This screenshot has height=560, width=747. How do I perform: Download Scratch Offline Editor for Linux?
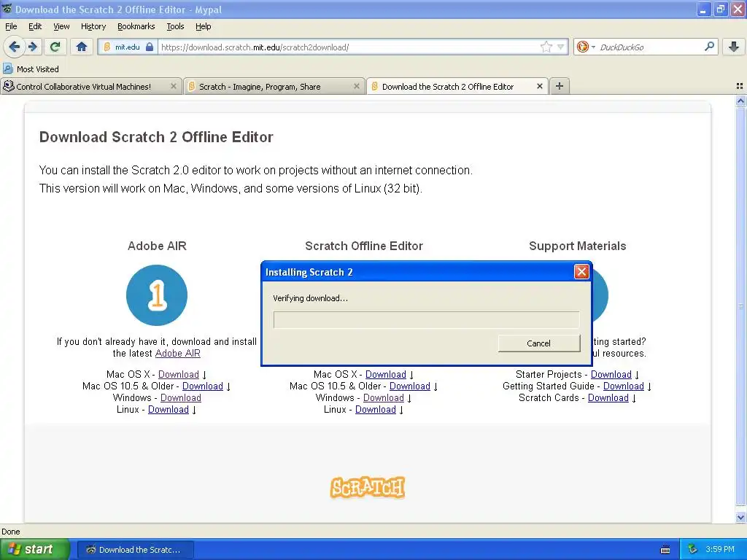pyautogui.click(x=376, y=410)
